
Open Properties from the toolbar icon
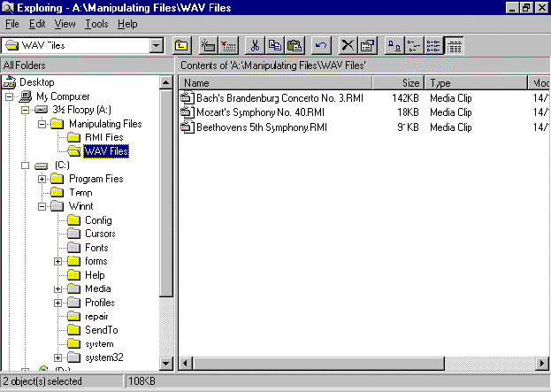point(368,45)
